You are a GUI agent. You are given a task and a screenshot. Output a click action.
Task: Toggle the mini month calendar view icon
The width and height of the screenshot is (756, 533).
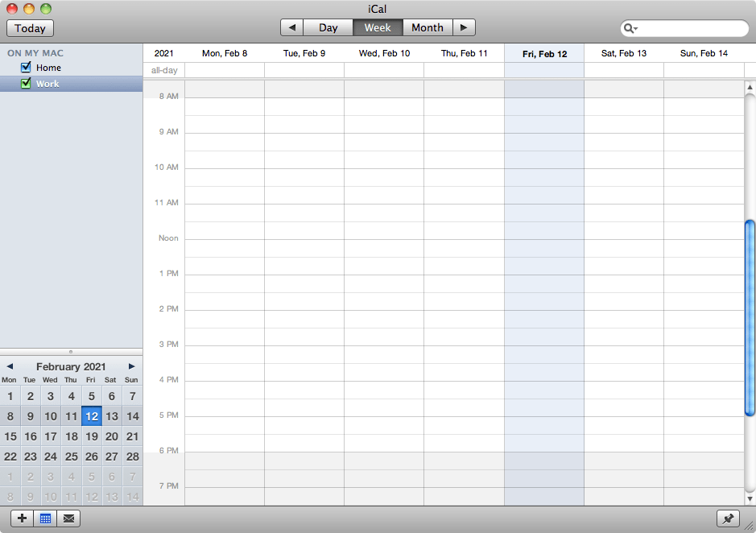(45, 518)
